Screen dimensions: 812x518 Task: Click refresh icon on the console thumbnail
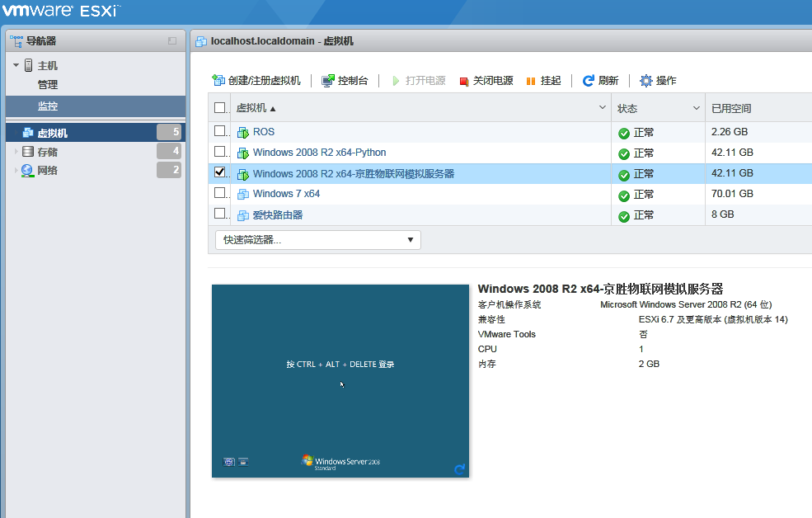[459, 469]
